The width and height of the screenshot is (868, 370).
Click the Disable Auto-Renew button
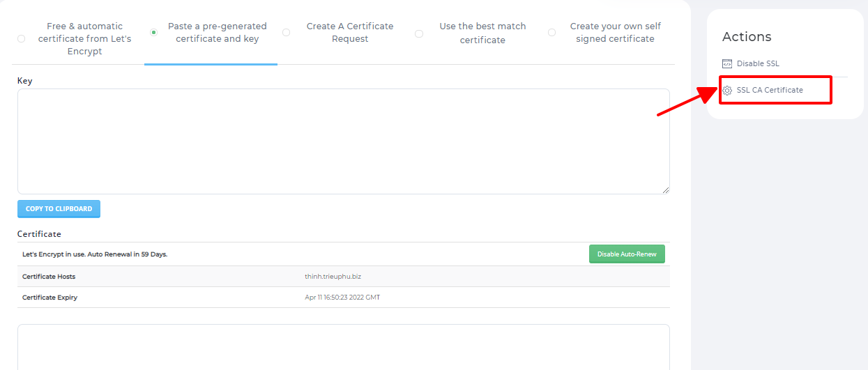(627, 254)
